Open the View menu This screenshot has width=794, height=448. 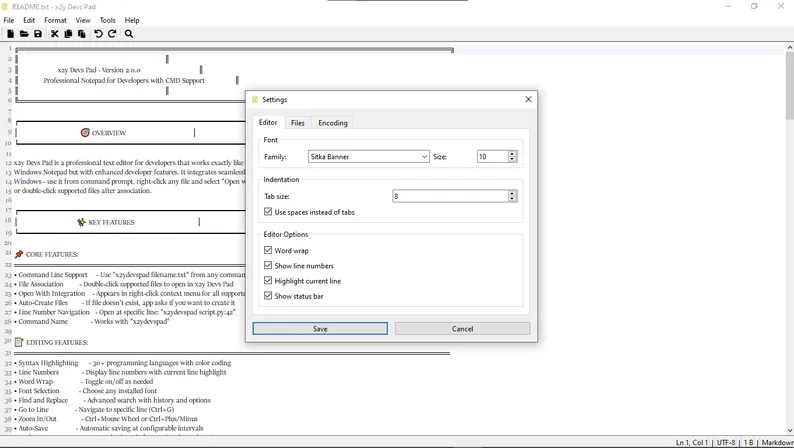(x=83, y=20)
